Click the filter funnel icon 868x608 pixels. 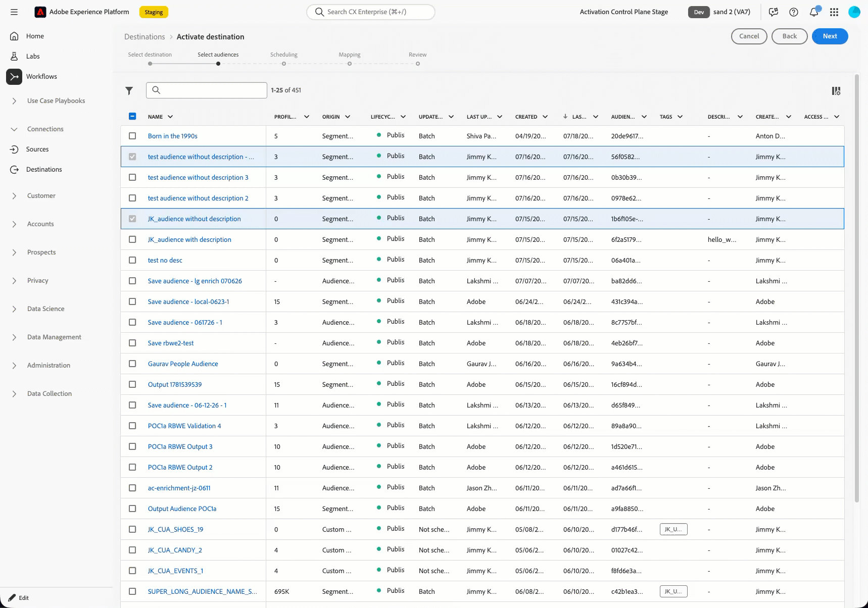coord(129,90)
